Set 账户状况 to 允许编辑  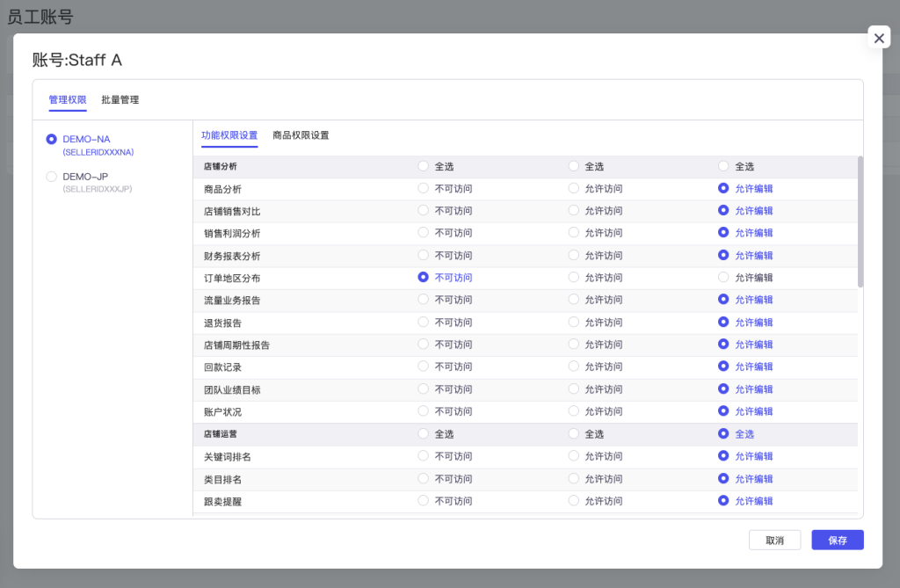click(723, 411)
